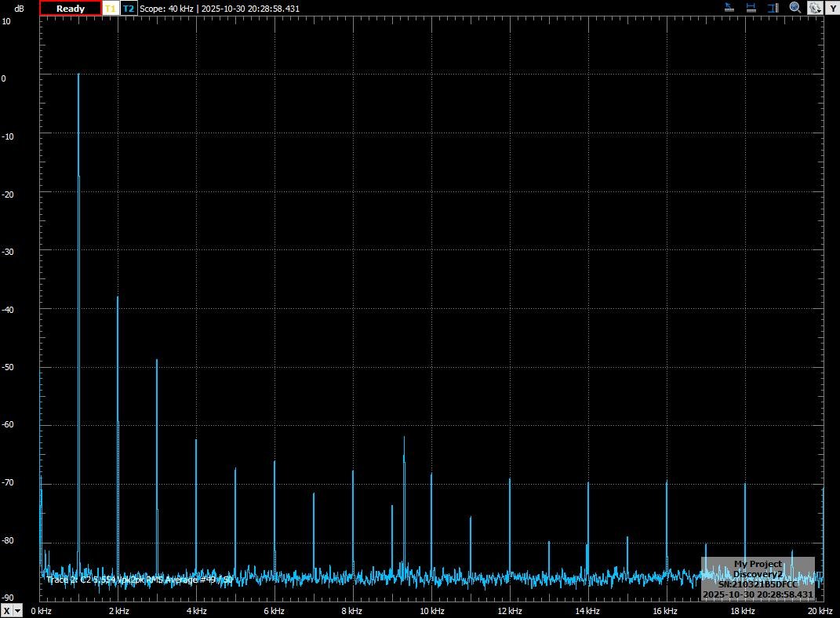Click the X axis button
This screenshot has width=840, height=618.
pos(6,611)
